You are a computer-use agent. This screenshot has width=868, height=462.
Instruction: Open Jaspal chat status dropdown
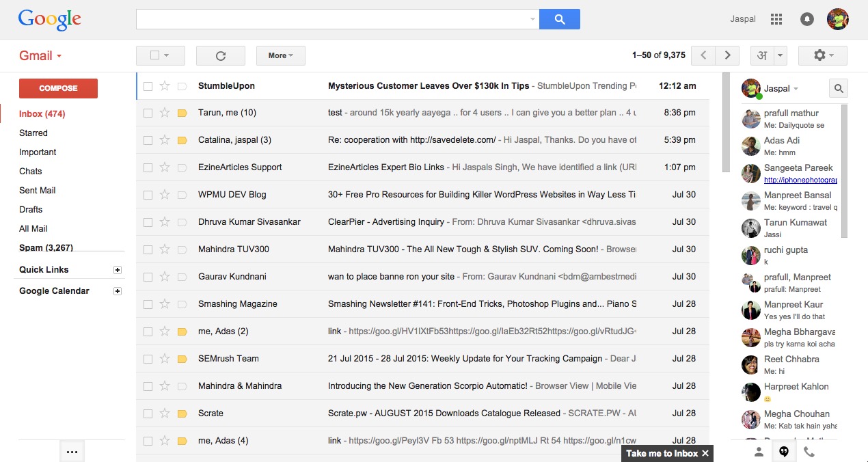tap(796, 89)
